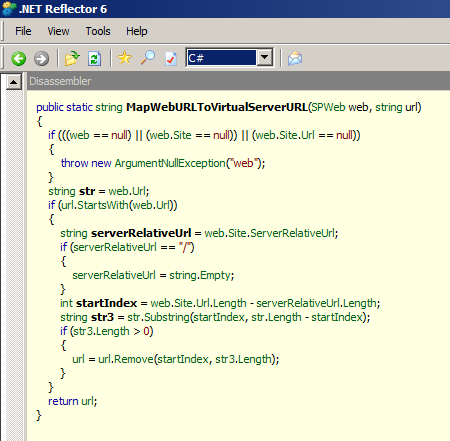Click the gray Forward navigation arrow
450x441 pixels.
click(x=41, y=59)
